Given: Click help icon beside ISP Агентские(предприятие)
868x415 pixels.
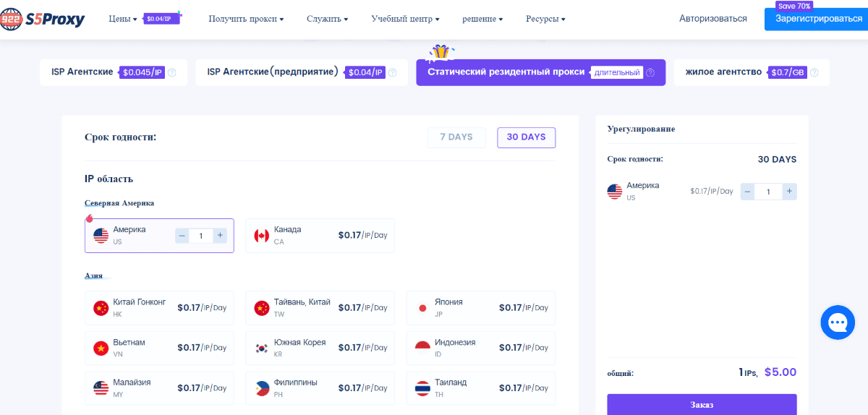Looking at the screenshot, I should (392, 72).
